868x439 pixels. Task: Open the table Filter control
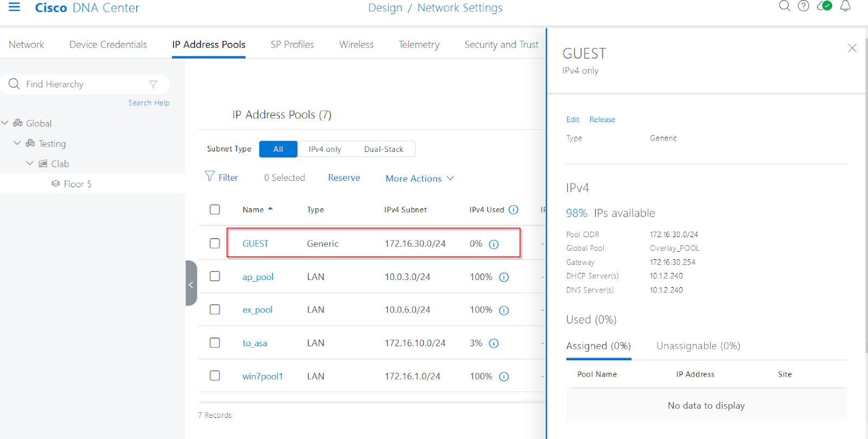221,177
